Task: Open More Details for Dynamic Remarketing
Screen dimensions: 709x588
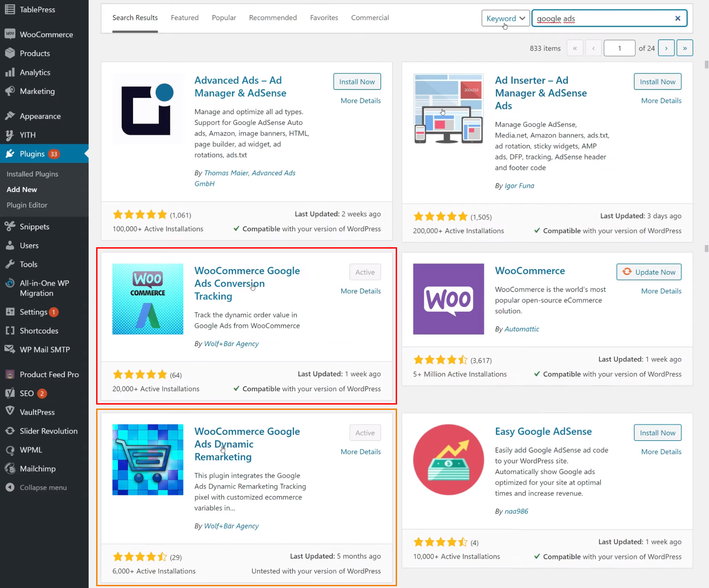Action: tap(361, 452)
